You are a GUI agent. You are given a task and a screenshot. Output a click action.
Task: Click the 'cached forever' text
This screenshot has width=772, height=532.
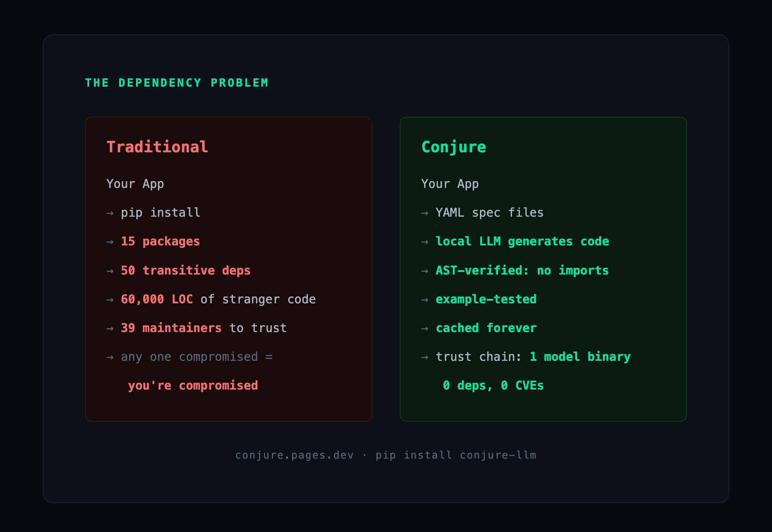click(486, 328)
